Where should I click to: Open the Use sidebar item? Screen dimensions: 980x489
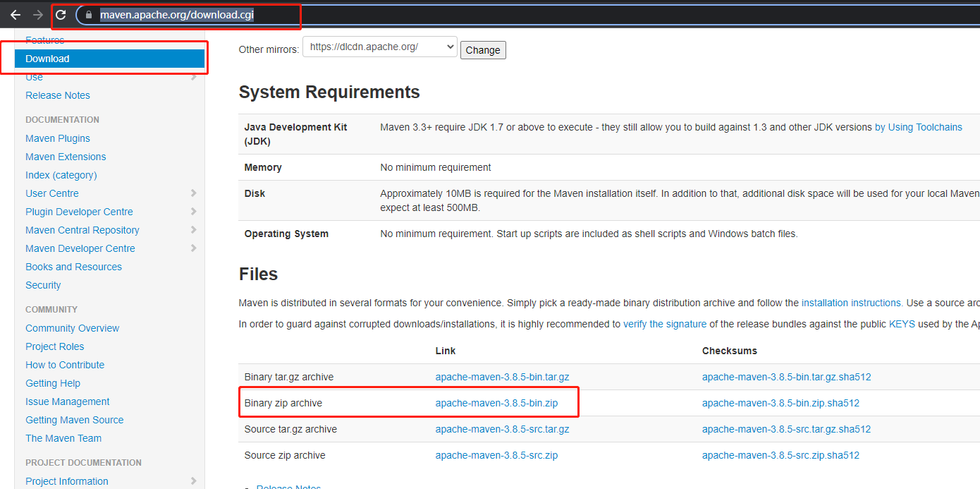pyautogui.click(x=34, y=77)
